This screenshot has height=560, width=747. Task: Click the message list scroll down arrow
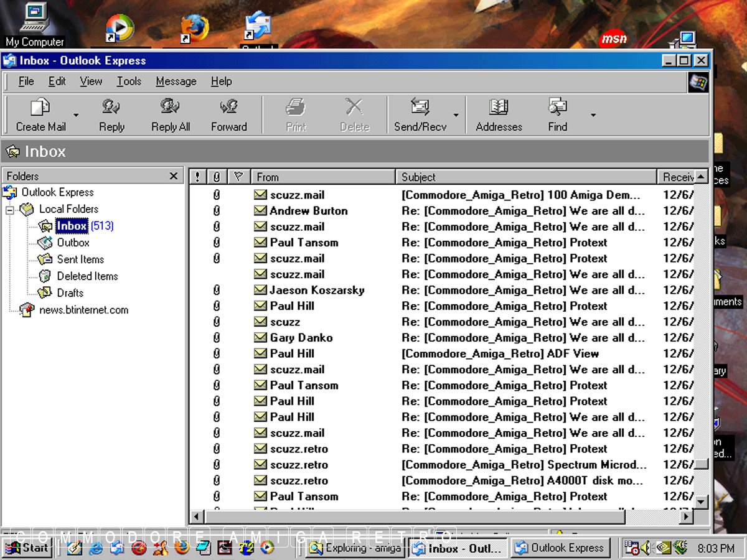[702, 502]
